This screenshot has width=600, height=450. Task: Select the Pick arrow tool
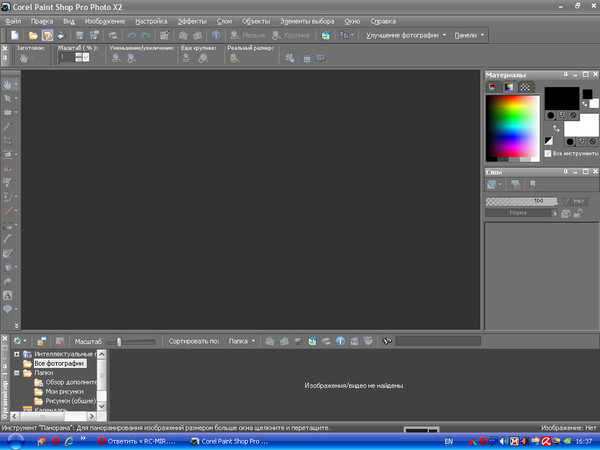click(7, 99)
